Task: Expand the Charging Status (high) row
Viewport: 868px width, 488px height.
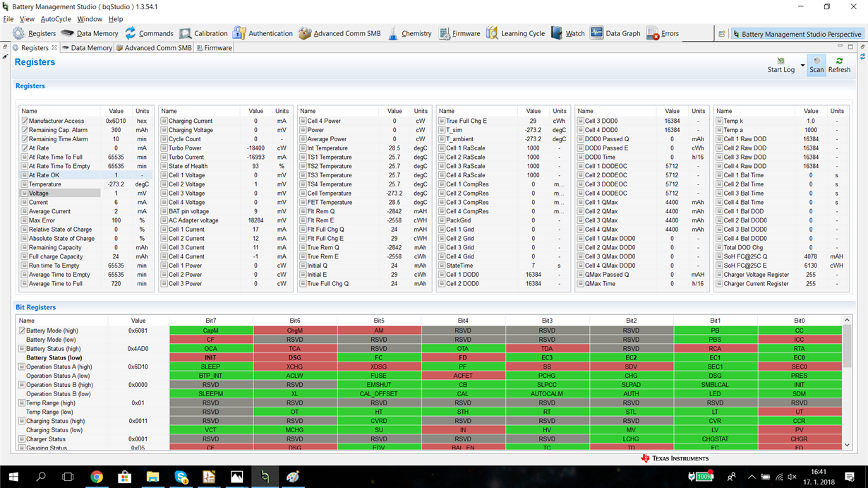Action: (x=22, y=421)
